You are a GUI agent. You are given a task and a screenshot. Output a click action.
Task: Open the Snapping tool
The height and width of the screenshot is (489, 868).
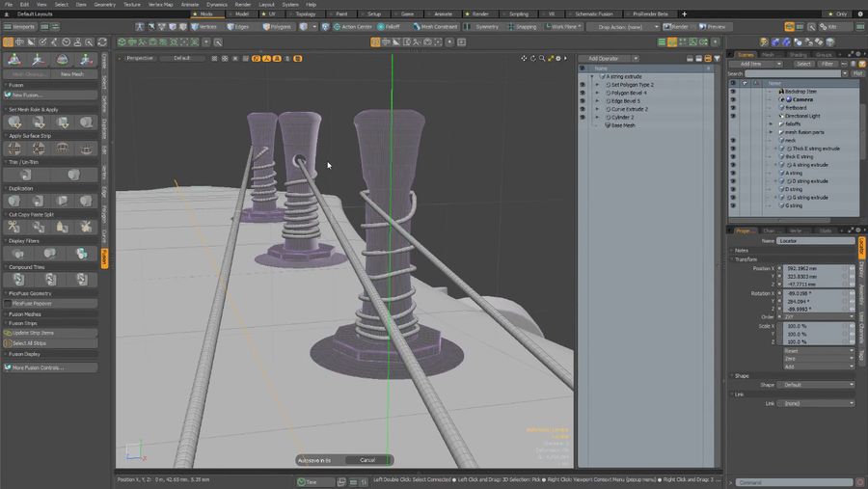click(522, 27)
